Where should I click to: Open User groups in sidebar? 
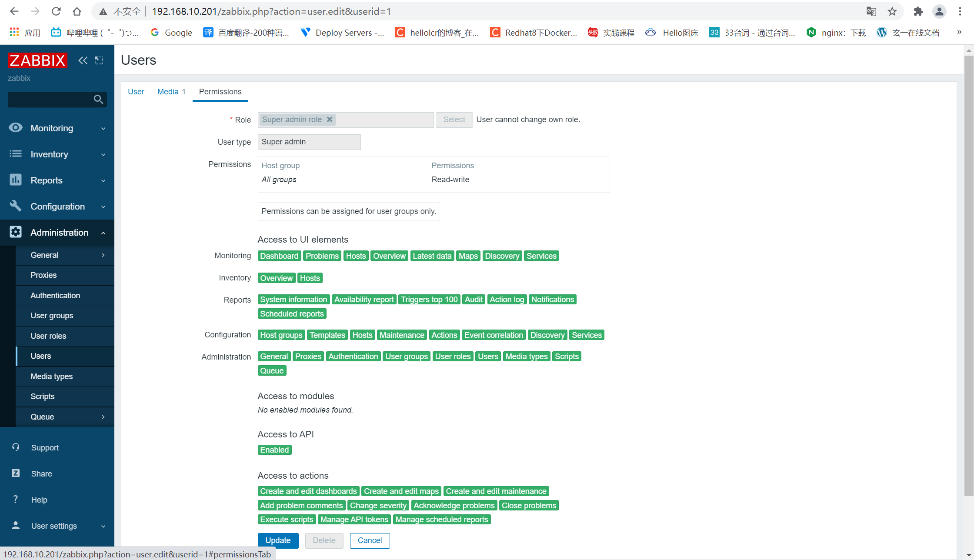[x=65, y=316]
